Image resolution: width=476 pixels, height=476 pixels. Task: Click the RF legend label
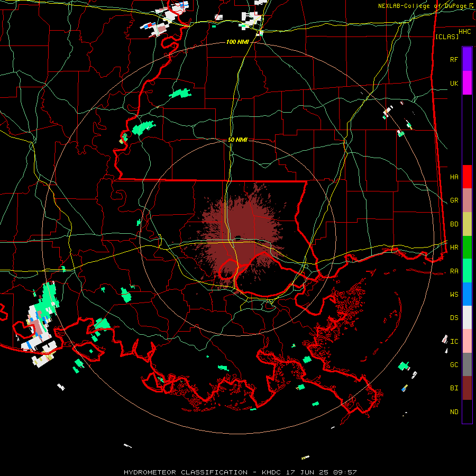pos(454,59)
